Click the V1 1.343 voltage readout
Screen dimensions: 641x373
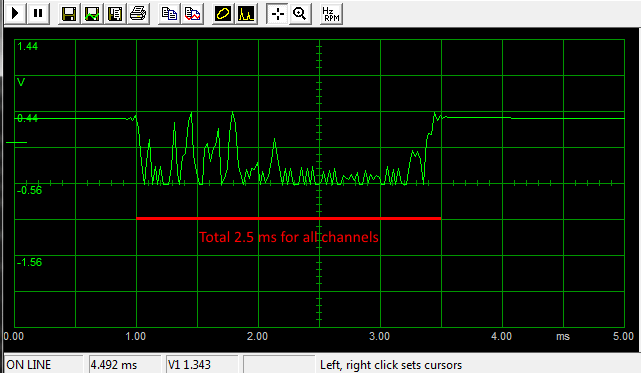point(202,364)
